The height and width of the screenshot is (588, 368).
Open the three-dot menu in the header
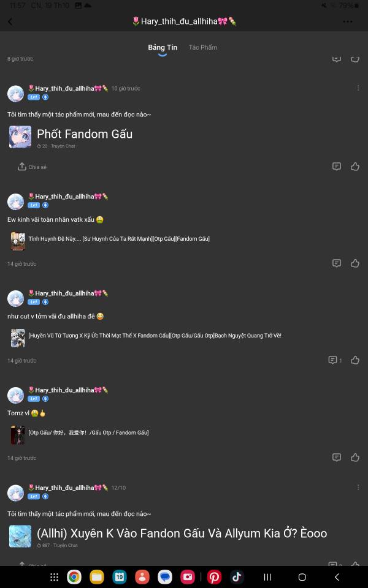tap(348, 22)
